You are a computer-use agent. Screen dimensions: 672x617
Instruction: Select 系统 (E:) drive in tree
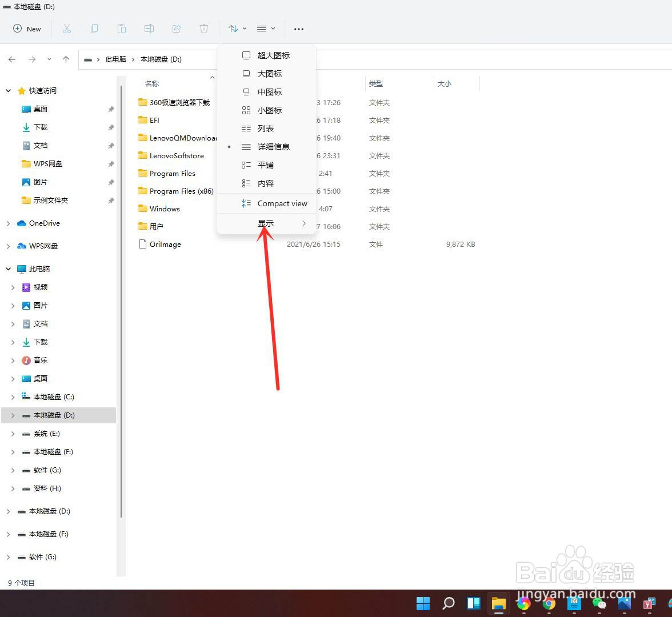(41, 434)
